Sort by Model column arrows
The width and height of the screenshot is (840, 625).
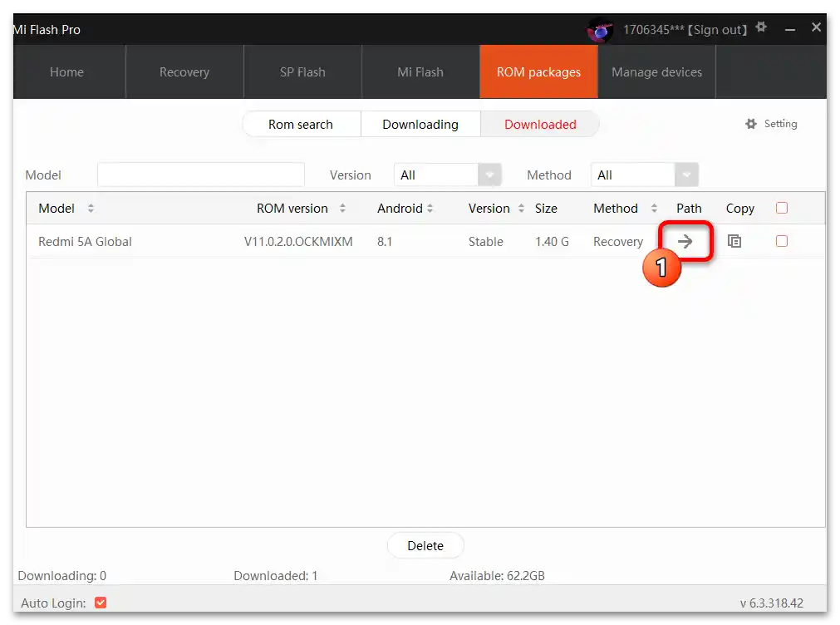tap(91, 209)
